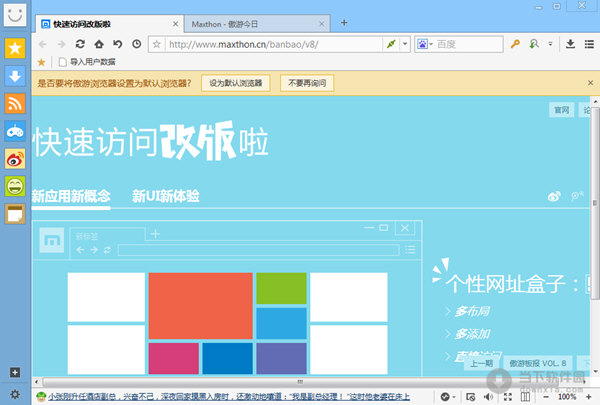
Task: Go to the home page
Action: [x=99, y=44]
